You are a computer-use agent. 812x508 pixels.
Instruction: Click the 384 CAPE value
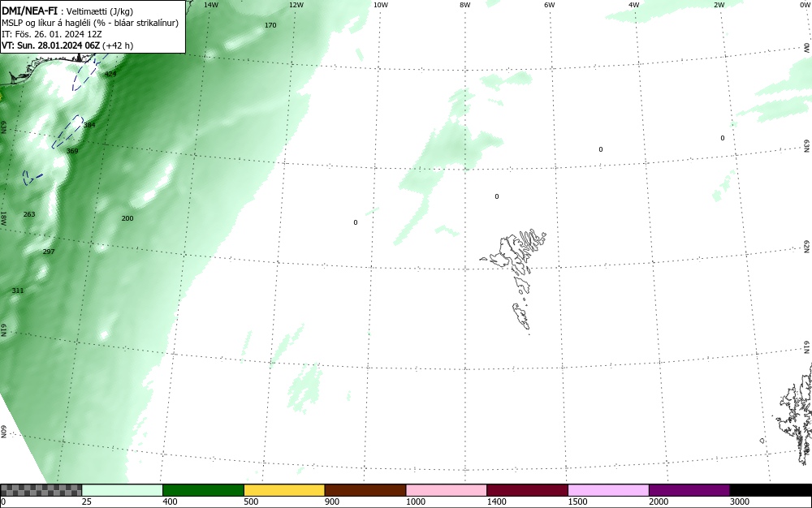coord(89,125)
